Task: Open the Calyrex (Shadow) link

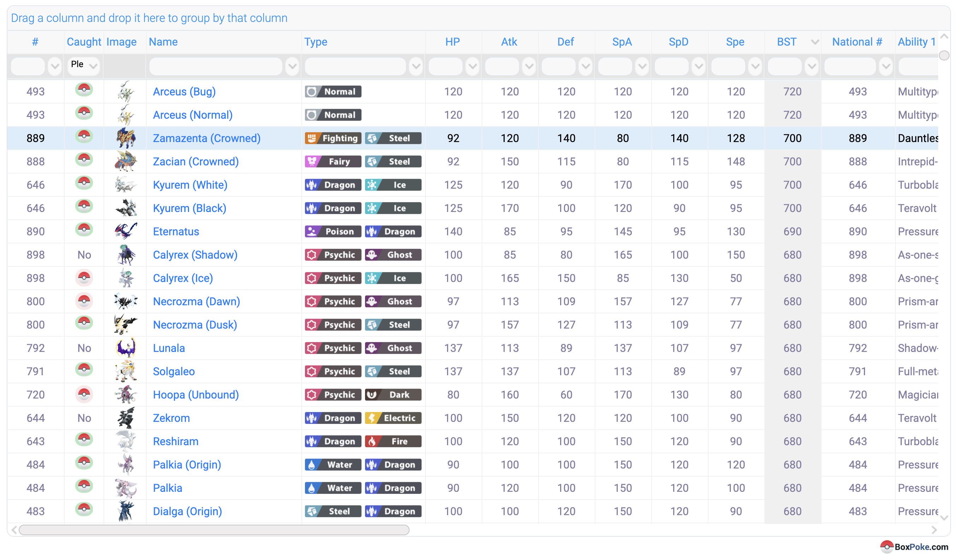Action: (x=195, y=255)
